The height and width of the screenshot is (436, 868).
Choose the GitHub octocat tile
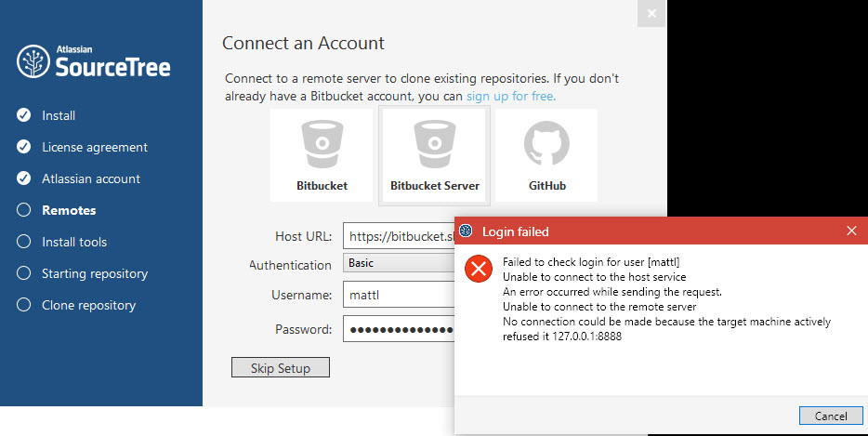click(546, 155)
